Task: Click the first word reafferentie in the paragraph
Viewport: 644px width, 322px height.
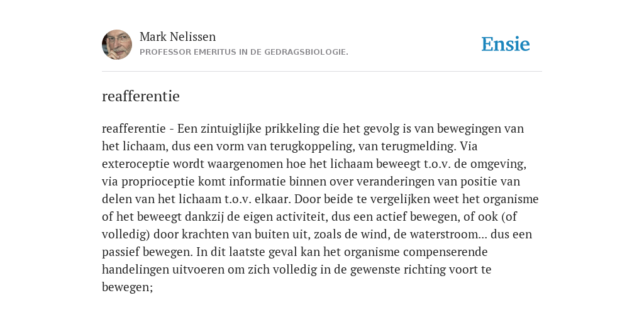Action: (133, 128)
